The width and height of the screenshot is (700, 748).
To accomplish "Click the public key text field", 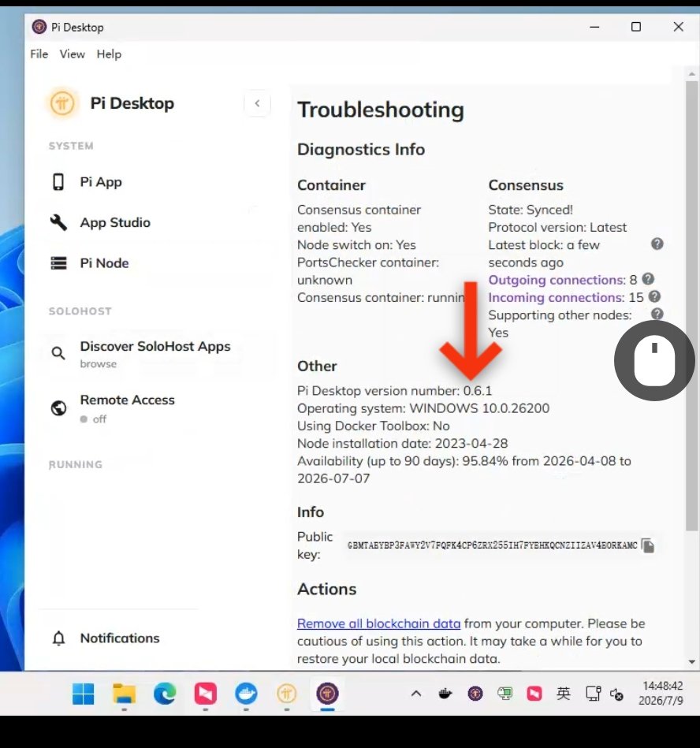I will 492,545.
